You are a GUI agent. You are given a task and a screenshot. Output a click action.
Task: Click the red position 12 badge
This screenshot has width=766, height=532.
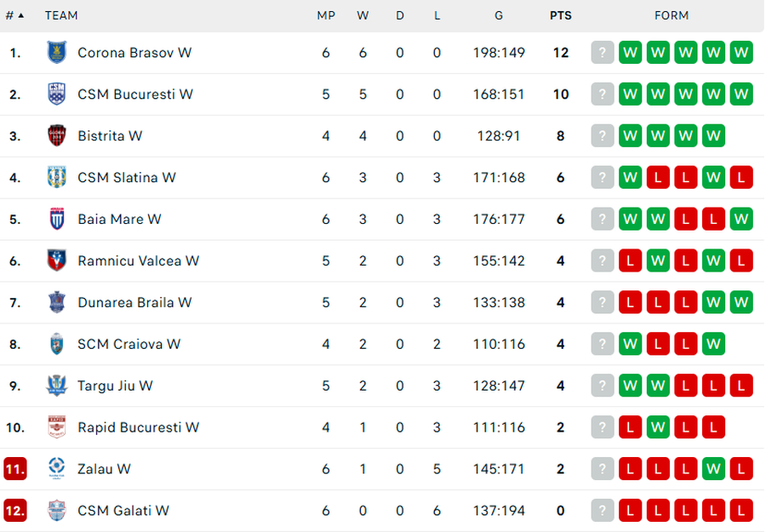pos(15,511)
